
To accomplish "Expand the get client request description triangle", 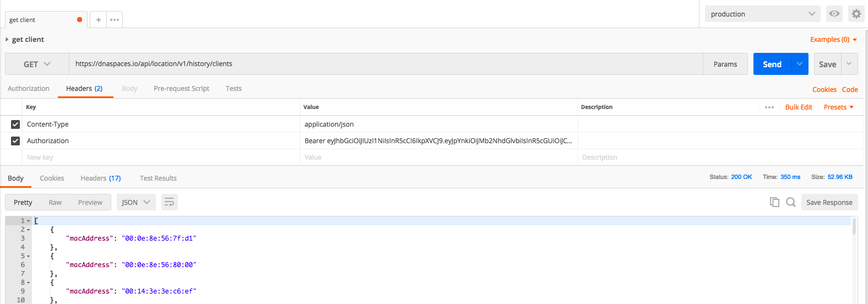I will tap(7, 40).
